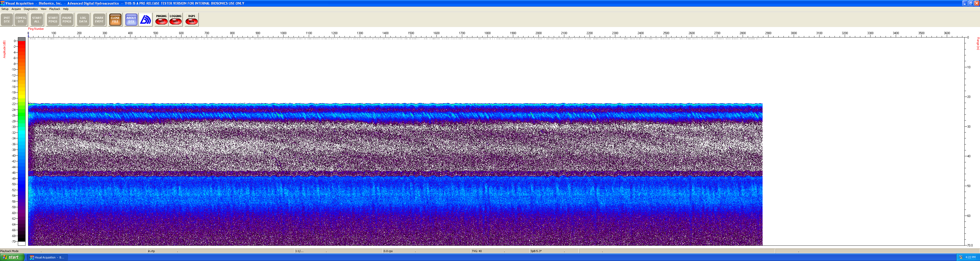Click the Amplitude (dB) axis label
This screenshot has width=980, height=261.
tap(5, 49)
